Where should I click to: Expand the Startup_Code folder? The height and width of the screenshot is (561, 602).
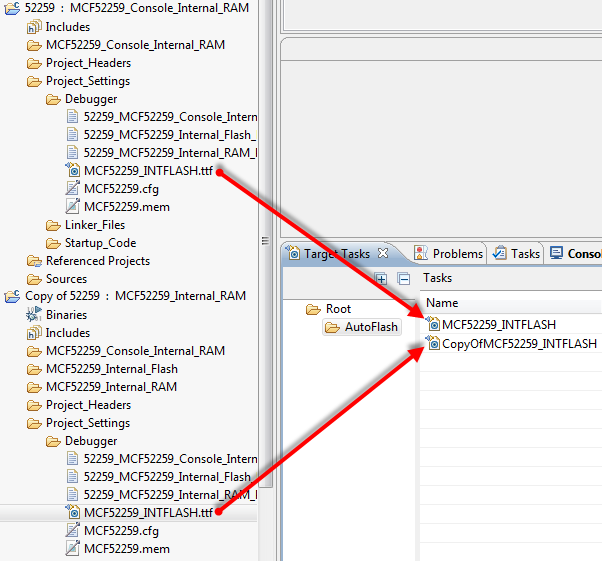[x=100, y=243]
